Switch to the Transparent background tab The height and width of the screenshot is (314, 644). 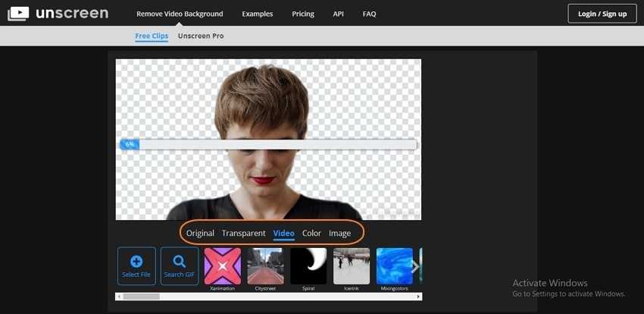243,234
